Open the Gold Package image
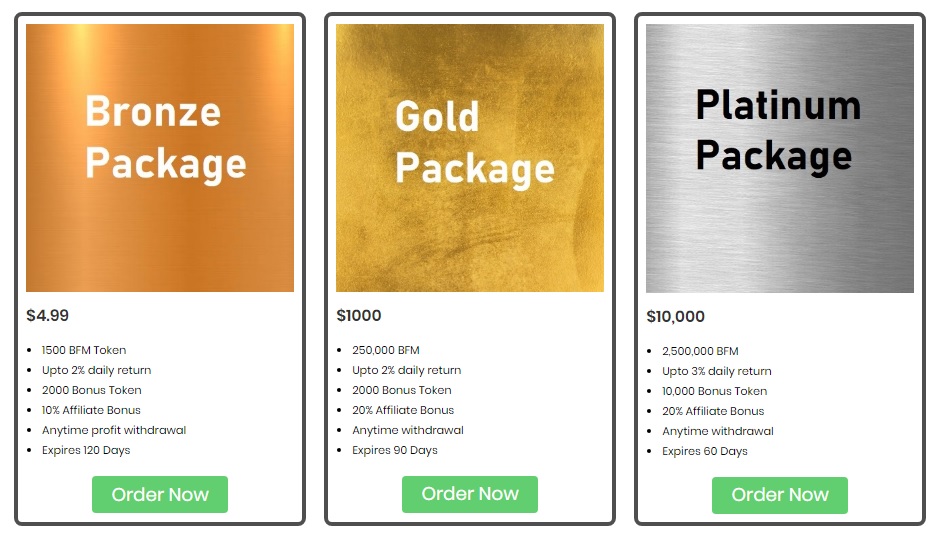 470,158
